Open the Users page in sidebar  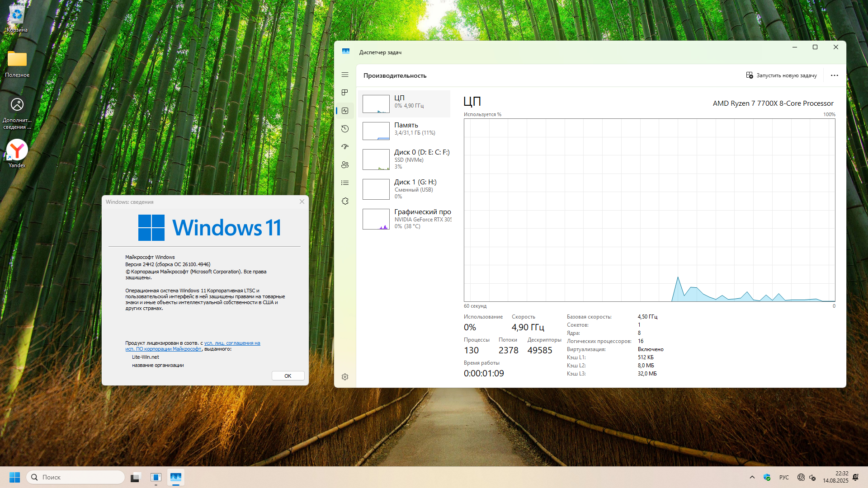tap(345, 165)
